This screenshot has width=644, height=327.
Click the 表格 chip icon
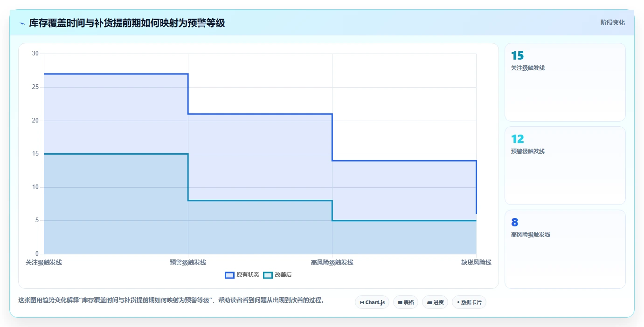(x=400, y=303)
